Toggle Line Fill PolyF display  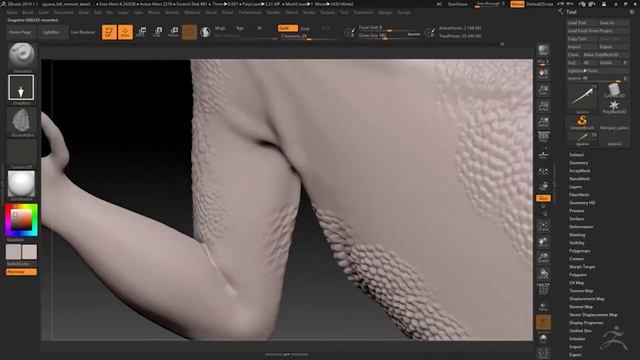pos(543,289)
